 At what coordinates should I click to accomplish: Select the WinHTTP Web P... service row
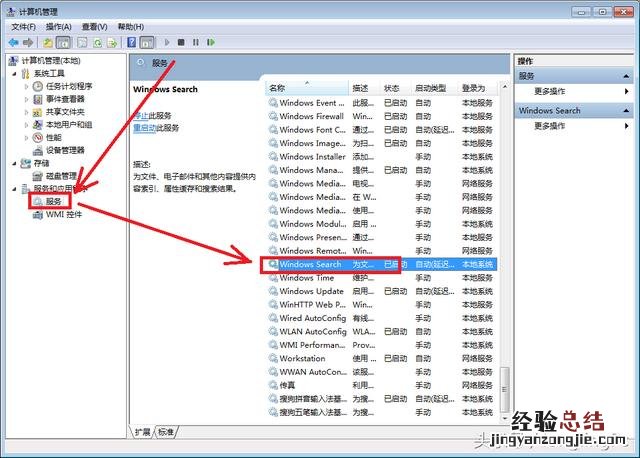382,305
